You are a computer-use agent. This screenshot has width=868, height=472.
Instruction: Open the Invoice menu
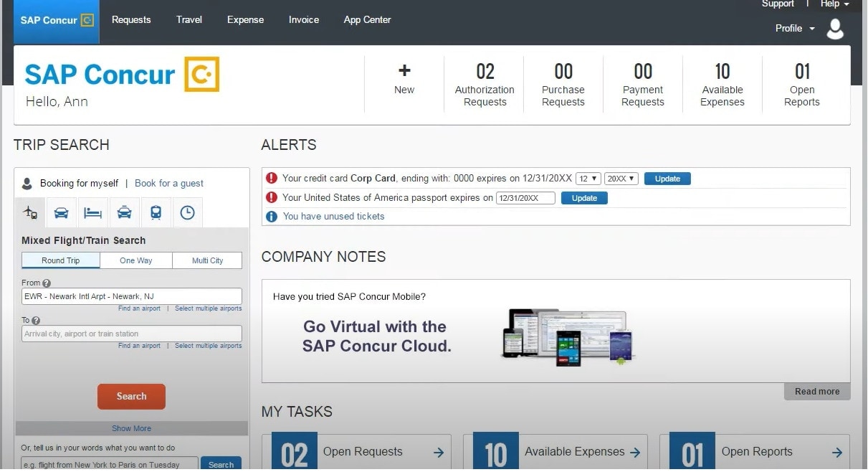point(304,20)
